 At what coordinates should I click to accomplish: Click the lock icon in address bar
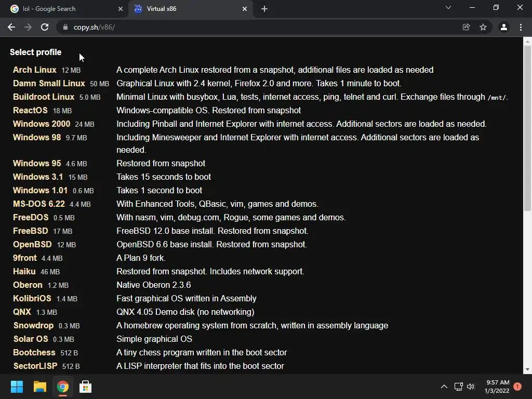[65, 27]
